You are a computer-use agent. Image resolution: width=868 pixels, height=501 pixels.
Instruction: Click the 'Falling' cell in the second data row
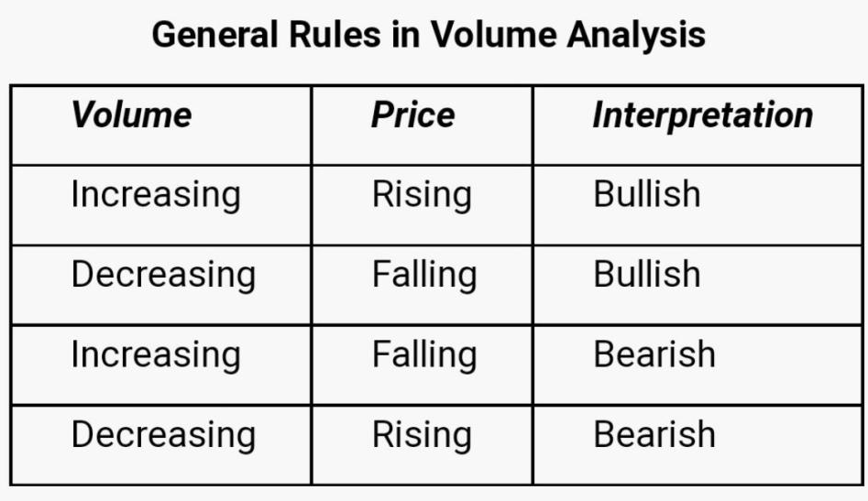click(423, 275)
